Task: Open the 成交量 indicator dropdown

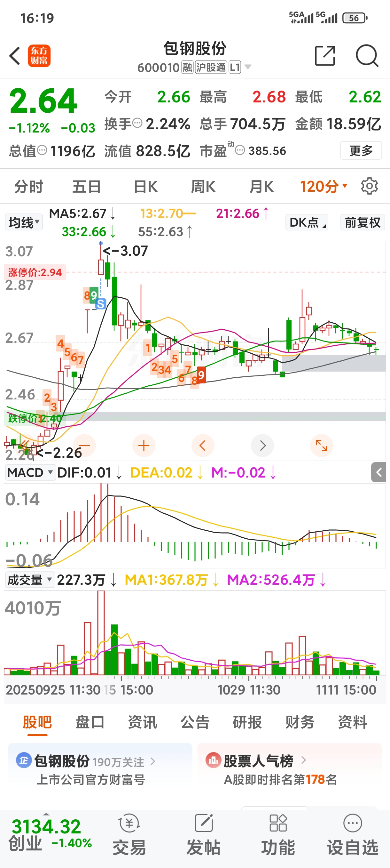Action: (30, 580)
